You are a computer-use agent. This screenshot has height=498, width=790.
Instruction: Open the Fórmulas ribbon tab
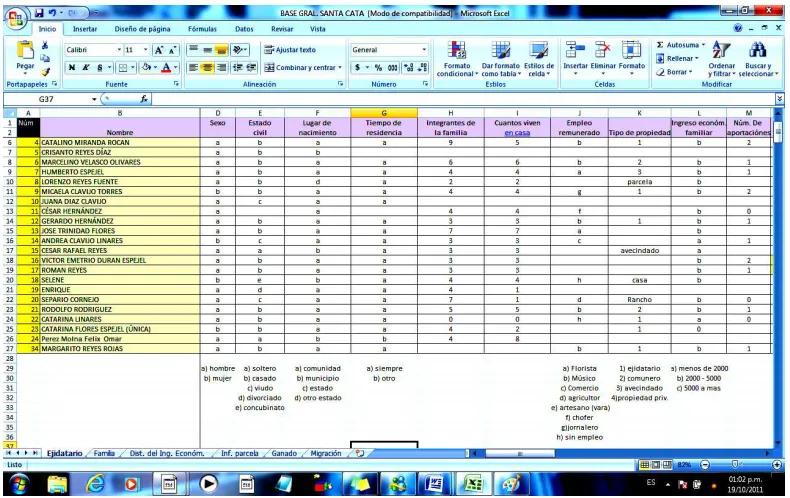coord(202,29)
